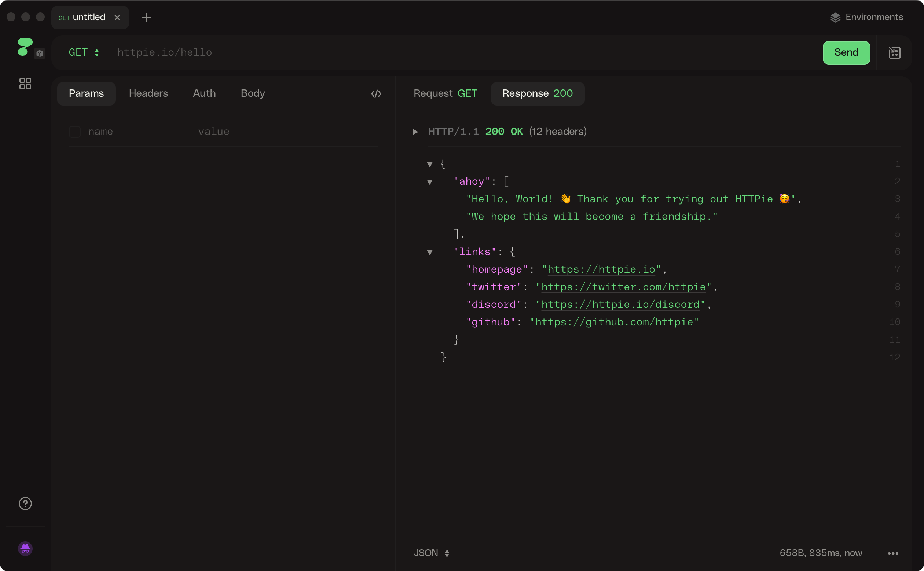
Task: Collapse the "links" object node
Action: pyautogui.click(x=429, y=252)
